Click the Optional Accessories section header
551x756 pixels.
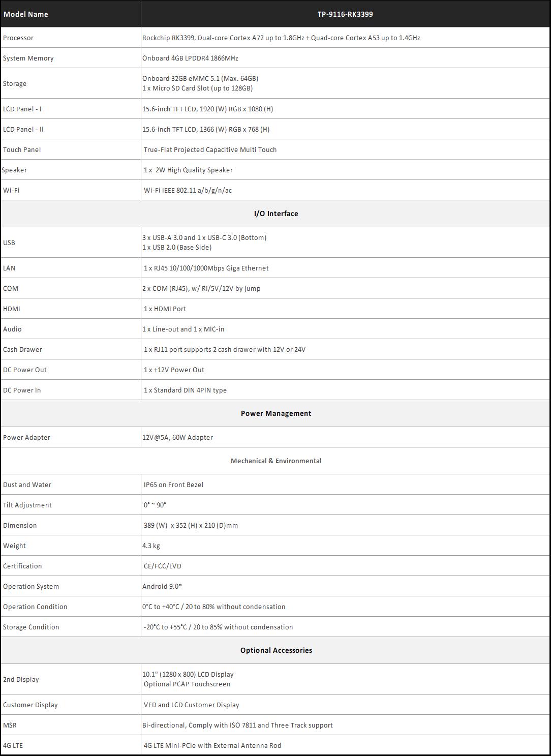pyautogui.click(x=276, y=650)
